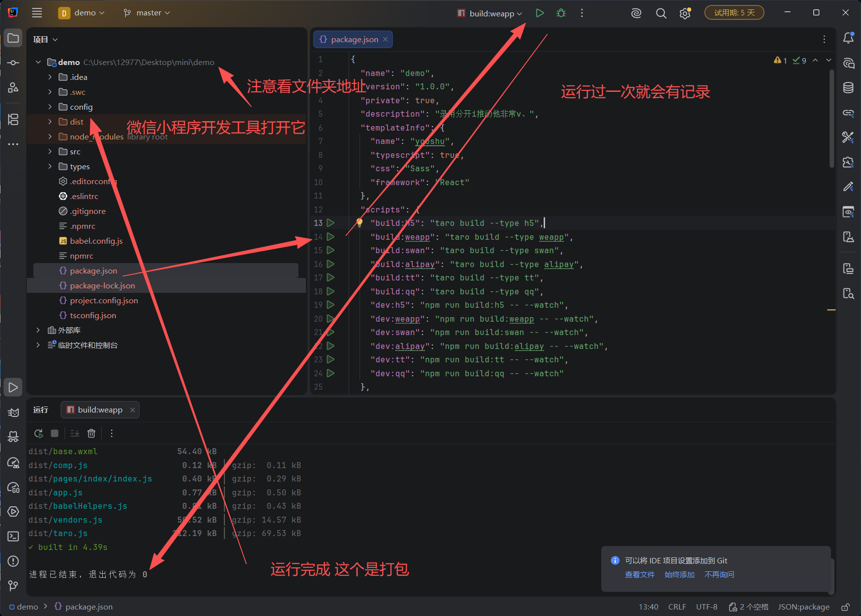This screenshot has height=616, width=861.
Task: Show more tool windows ellipsis
Action: click(13, 144)
